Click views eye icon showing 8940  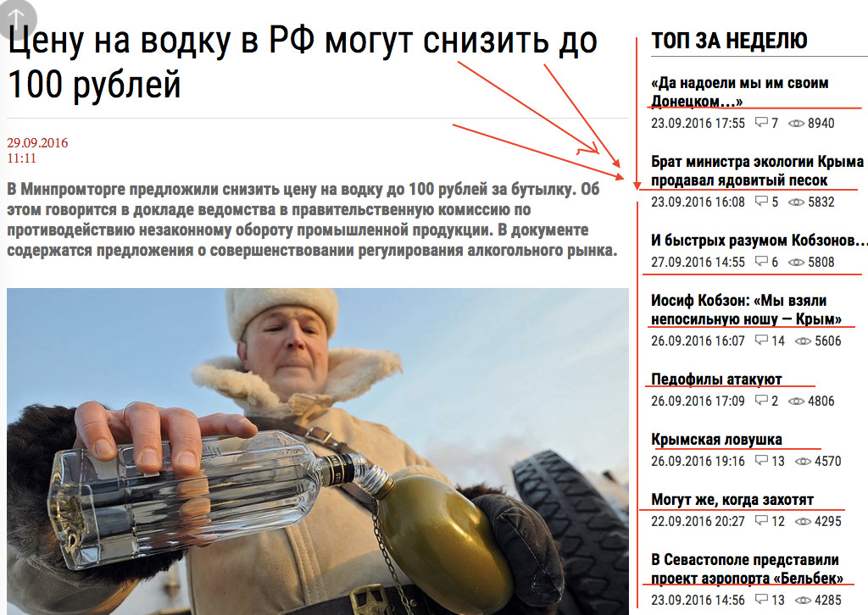pyautogui.click(x=796, y=124)
